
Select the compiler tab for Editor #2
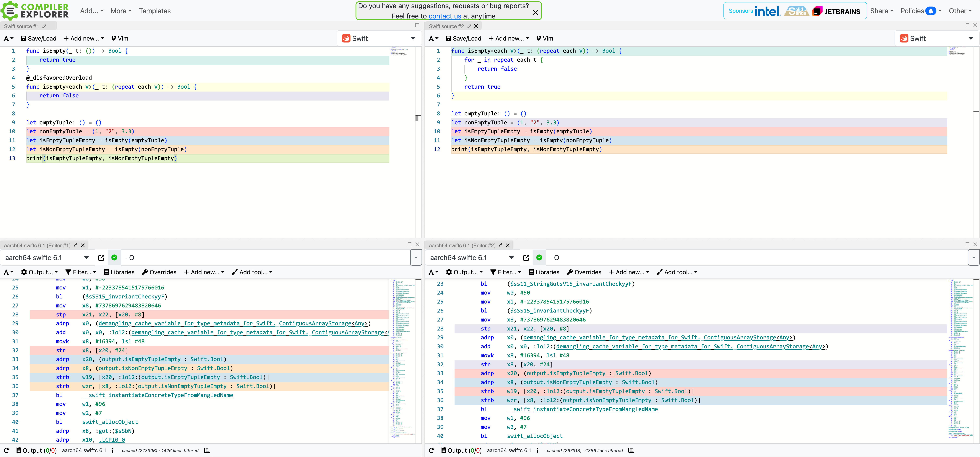[462, 245]
